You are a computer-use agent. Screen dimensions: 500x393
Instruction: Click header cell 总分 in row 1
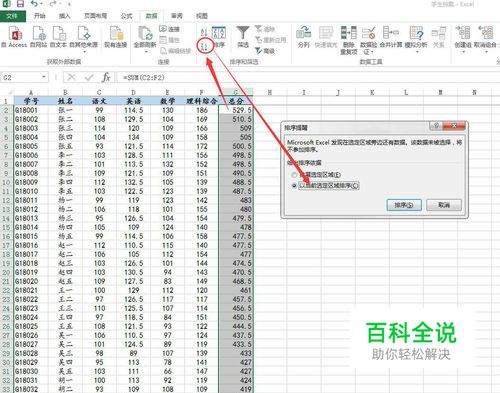coord(236,101)
